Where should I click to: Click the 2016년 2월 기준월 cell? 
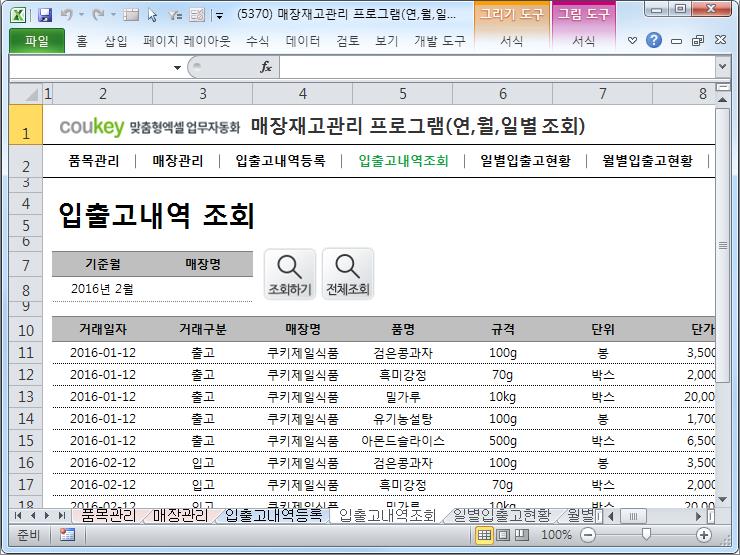point(102,289)
